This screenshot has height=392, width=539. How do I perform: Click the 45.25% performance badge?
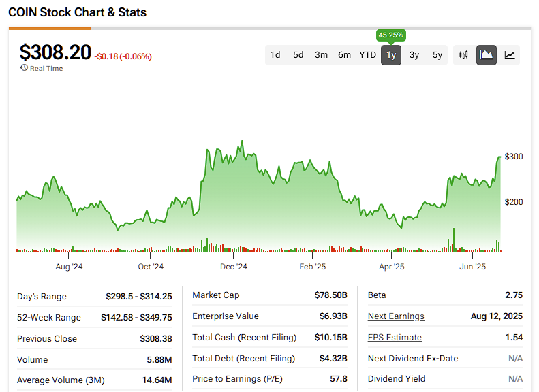point(391,35)
